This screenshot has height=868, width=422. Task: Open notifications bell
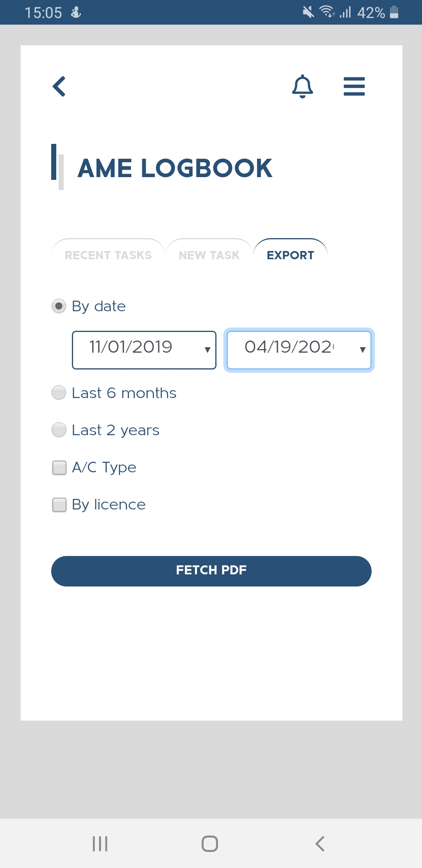click(302, 86)
